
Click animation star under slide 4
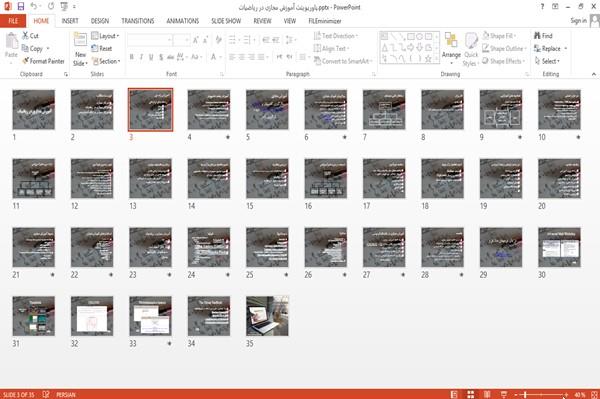click(x=228, y=137)
